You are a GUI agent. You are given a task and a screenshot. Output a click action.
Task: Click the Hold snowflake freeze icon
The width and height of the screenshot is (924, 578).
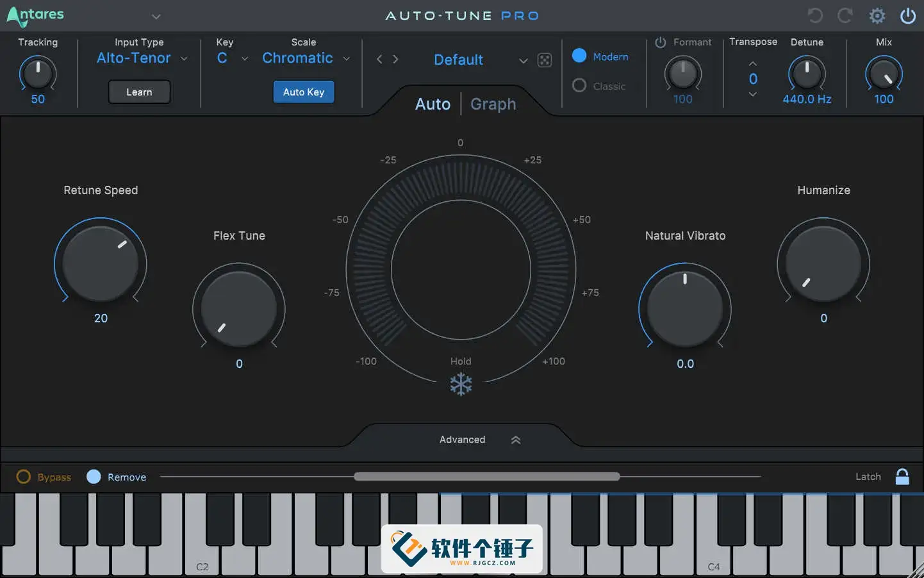point(461,384)
